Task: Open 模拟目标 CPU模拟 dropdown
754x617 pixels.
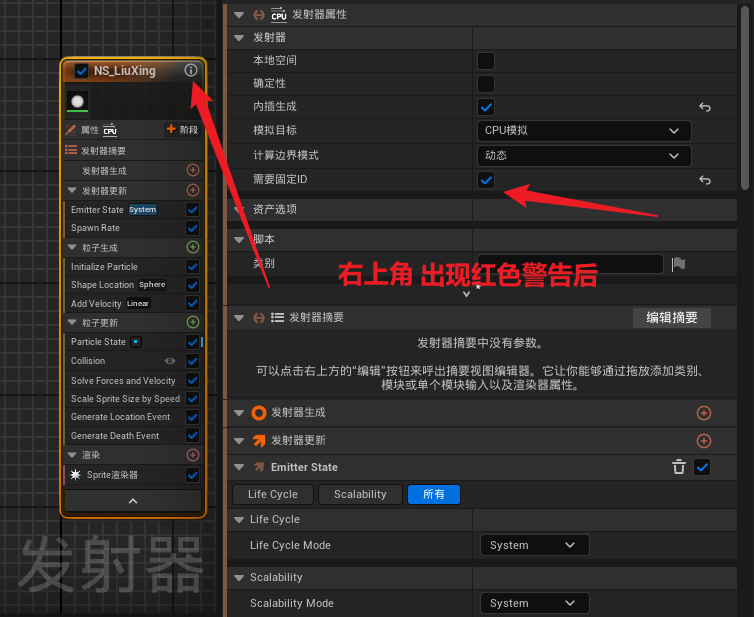Action: [584, 131]
